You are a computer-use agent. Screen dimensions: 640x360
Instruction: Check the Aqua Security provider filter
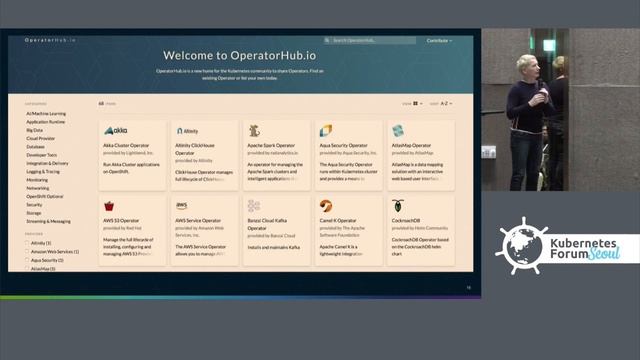(x=27, y=260)
